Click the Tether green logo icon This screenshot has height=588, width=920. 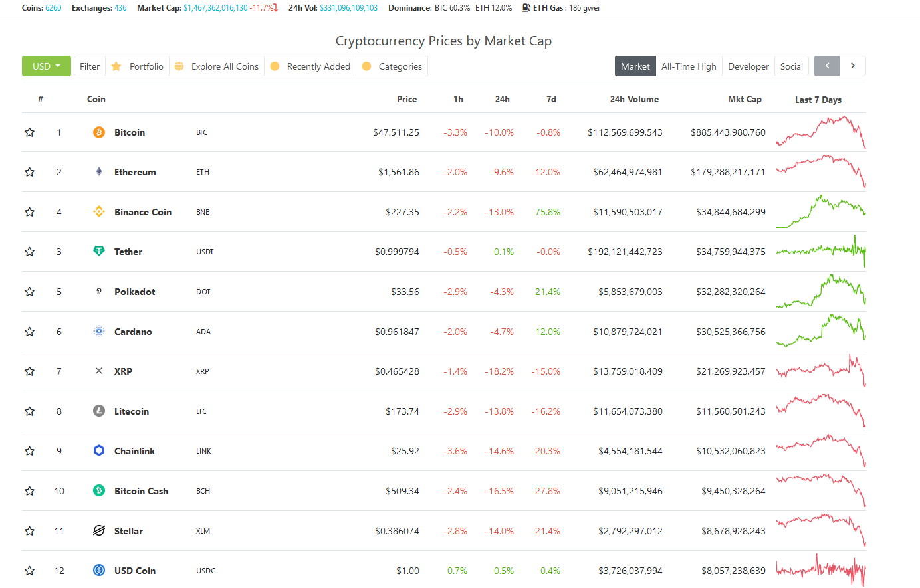[x=99, y=251]
